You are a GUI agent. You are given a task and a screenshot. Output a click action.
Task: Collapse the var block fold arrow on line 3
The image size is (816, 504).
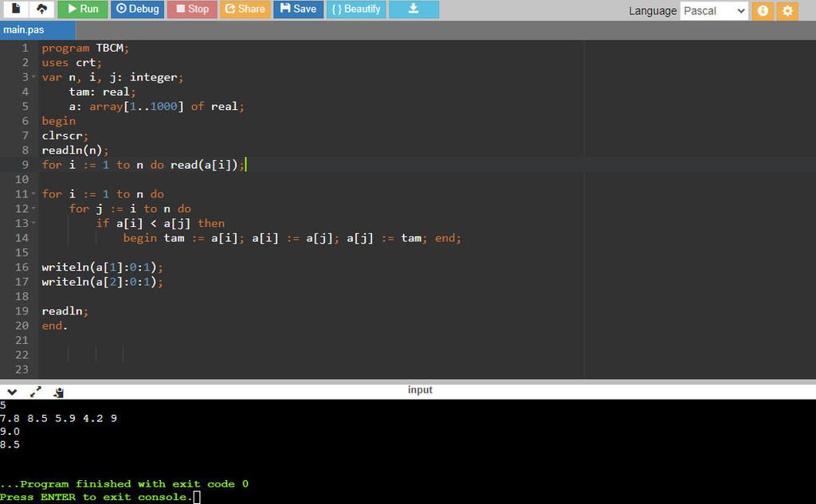point(33,77)
